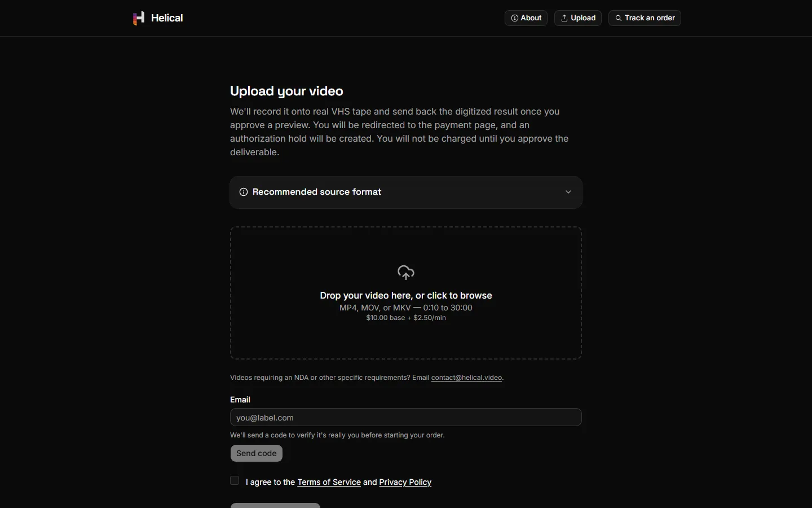Screen dimensions: 812x508
Task: Click the contact@helical.video email link
Action: (x=466, y=378)
